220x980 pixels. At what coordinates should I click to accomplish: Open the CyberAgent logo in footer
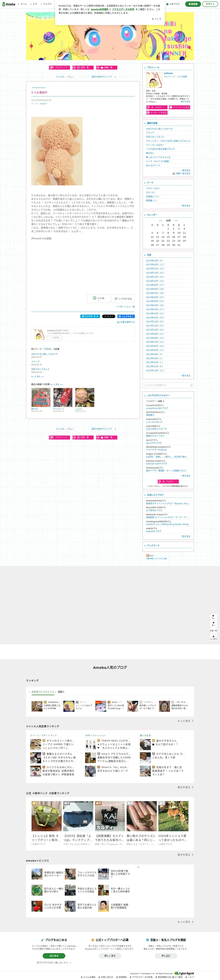[184, 973]
